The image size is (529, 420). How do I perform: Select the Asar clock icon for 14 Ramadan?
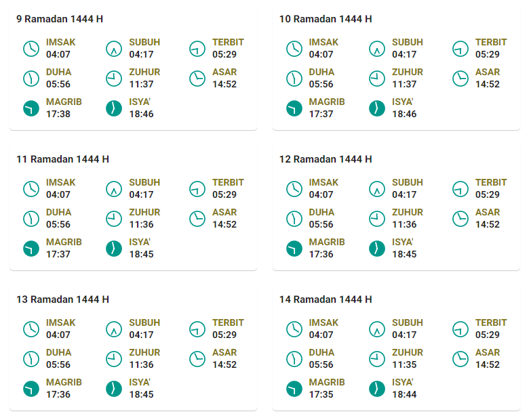click(461, 359)
